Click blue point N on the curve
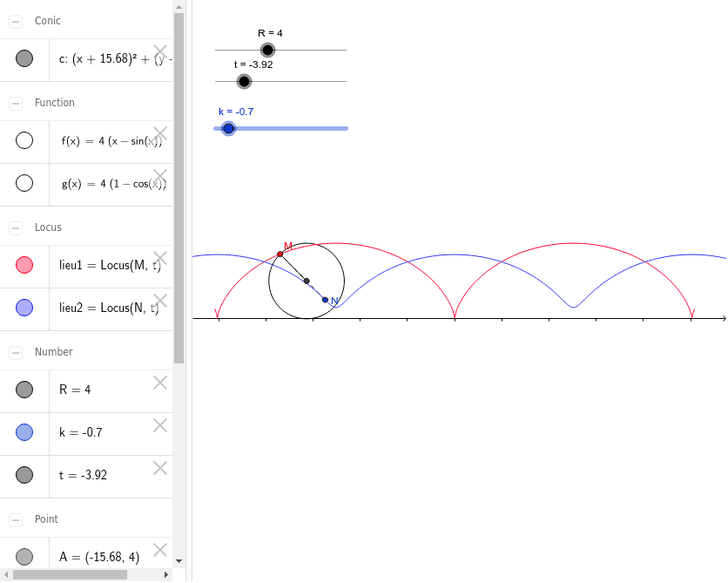 pyautogui.click(x=325, y=300)
